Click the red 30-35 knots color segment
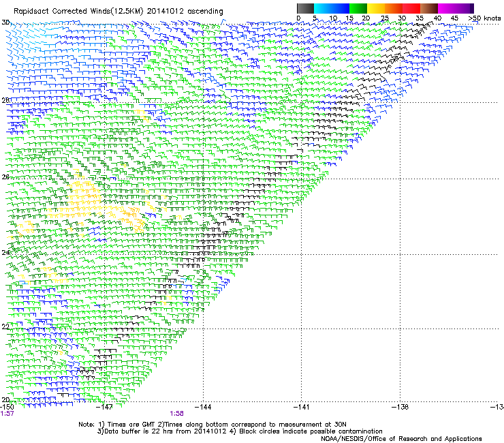The height and width of the screenshot is (443, 504). (x=411, y=8)
